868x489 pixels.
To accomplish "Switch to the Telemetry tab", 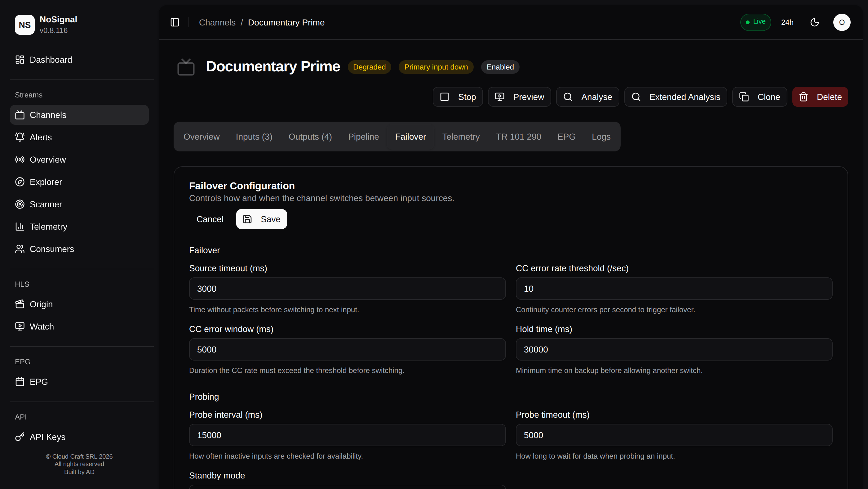I will point(461,137).
